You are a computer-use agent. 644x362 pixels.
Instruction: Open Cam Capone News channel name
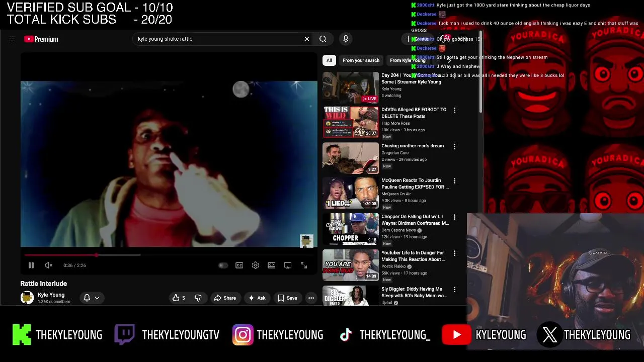pyautogui.click(x=398, y=230)
